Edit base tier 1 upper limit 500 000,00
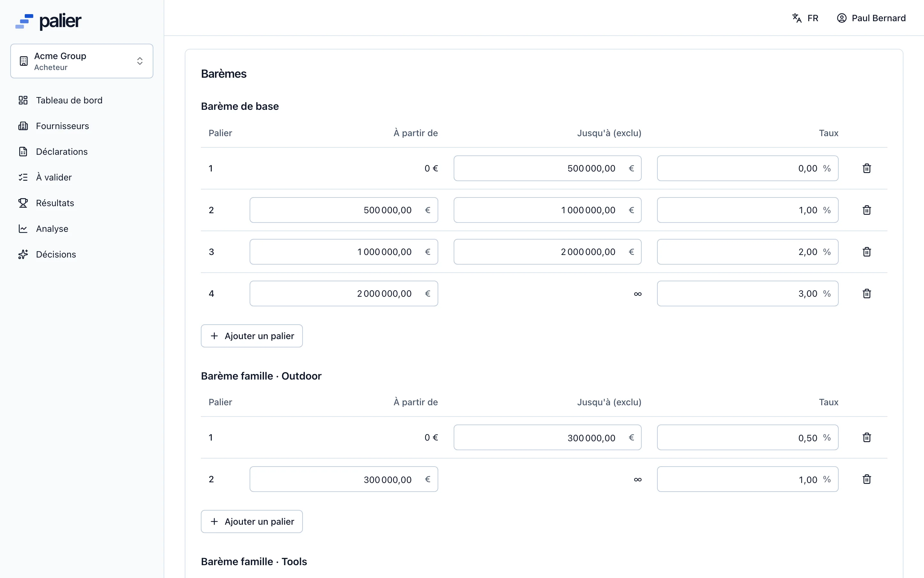924x578 pixels. click(548, 168)
